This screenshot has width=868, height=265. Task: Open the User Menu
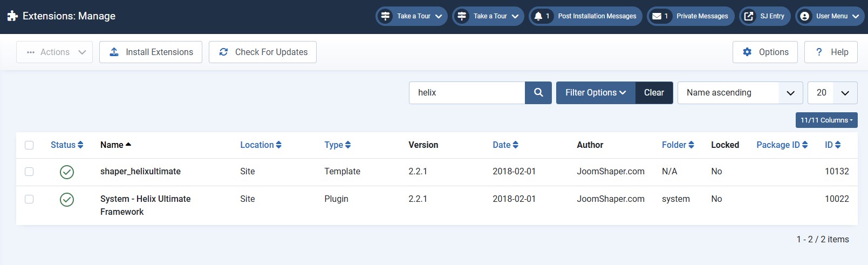829,16
